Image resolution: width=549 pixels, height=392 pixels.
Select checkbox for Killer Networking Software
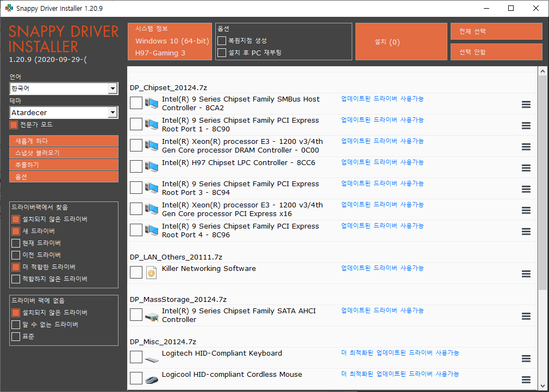tap(136, 273)
